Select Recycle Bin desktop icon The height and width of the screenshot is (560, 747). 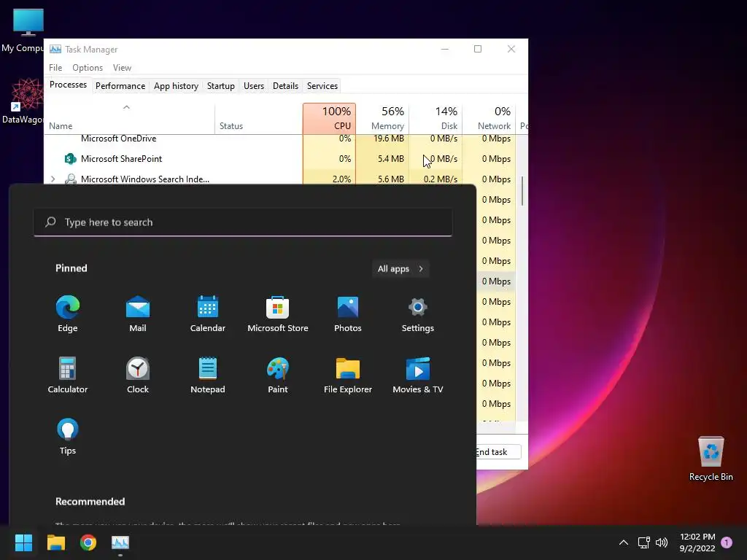click(x=711, y=458)
